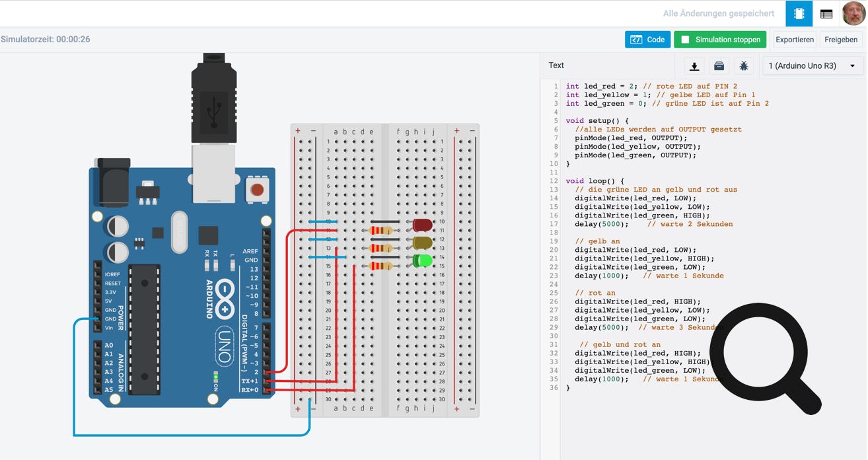Click the '// gelb an' comment
Screen dimensions: 868x460
597,241
